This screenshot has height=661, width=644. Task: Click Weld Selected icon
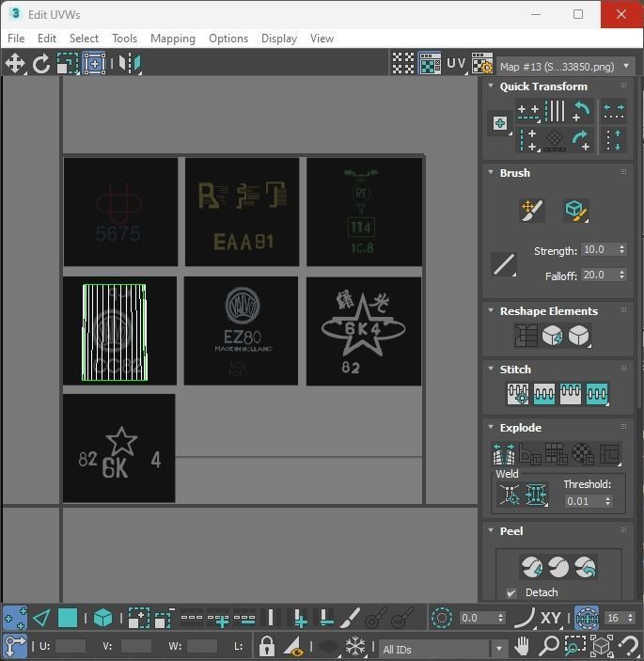536,494
